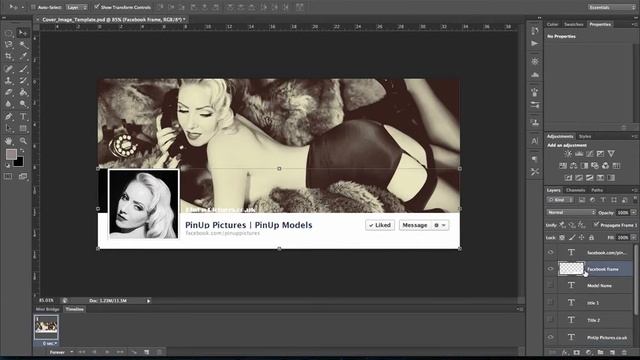The width and height of the screenshot is (640, 360).
Task: Select the Lasso tool
Action: (x=9, y=44)
